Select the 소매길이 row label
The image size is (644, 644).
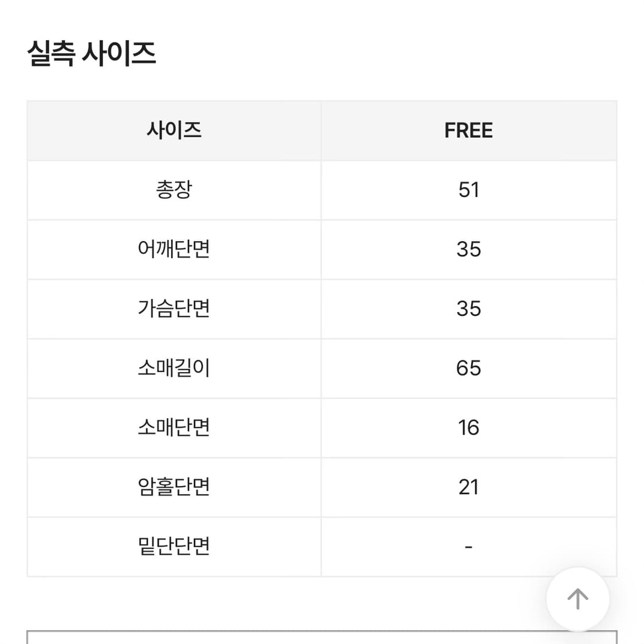click(x=173, y=369)
